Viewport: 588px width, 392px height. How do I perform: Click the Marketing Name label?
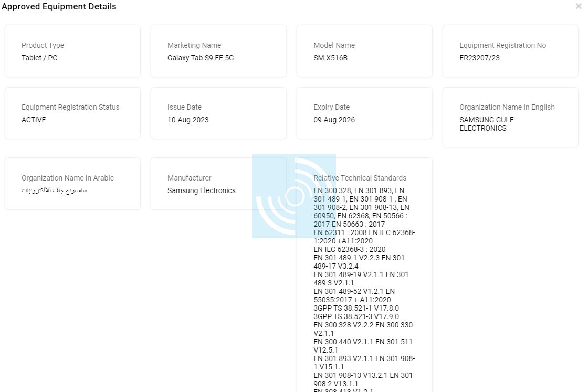click(194, 45)
